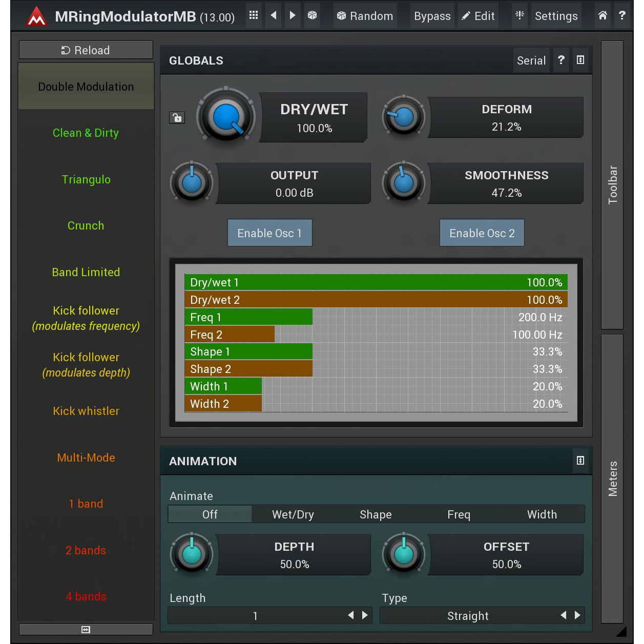
Task: Click the Reload button
Action: click(x=86, y=50)
